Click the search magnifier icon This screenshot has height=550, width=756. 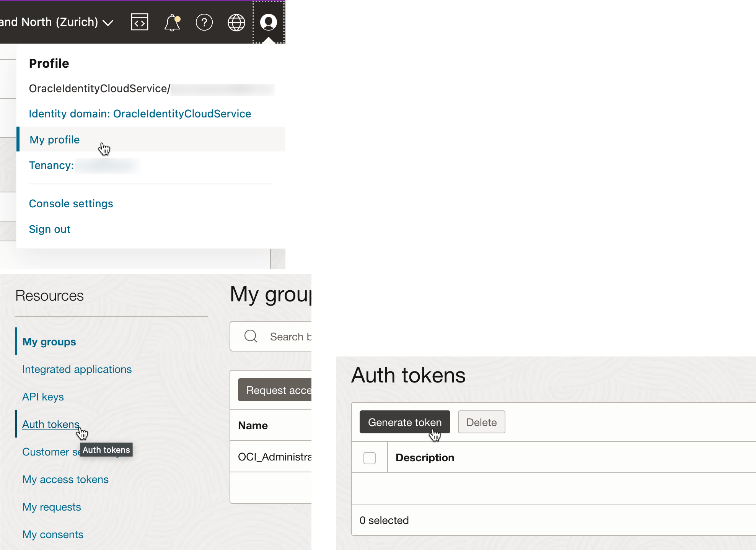click(x=251, y=336)
